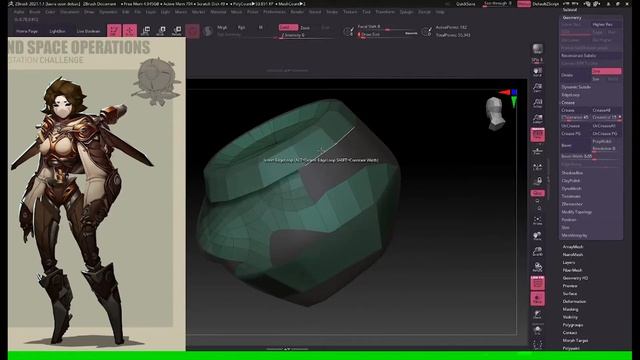Expand the Masking subpalette
This screenshot has width=640, height=360.
[x=570, y=309]
